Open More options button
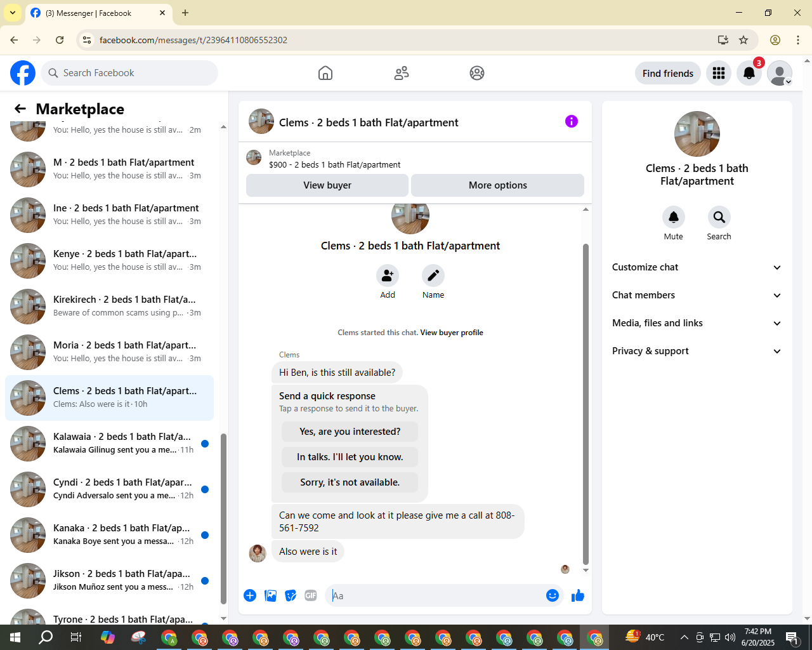This screenshot has height=650, width=812. coord(498,185)
